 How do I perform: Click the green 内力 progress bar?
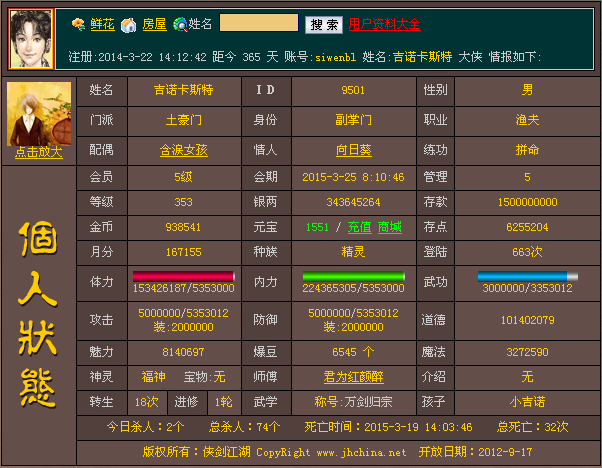point(354,276)
